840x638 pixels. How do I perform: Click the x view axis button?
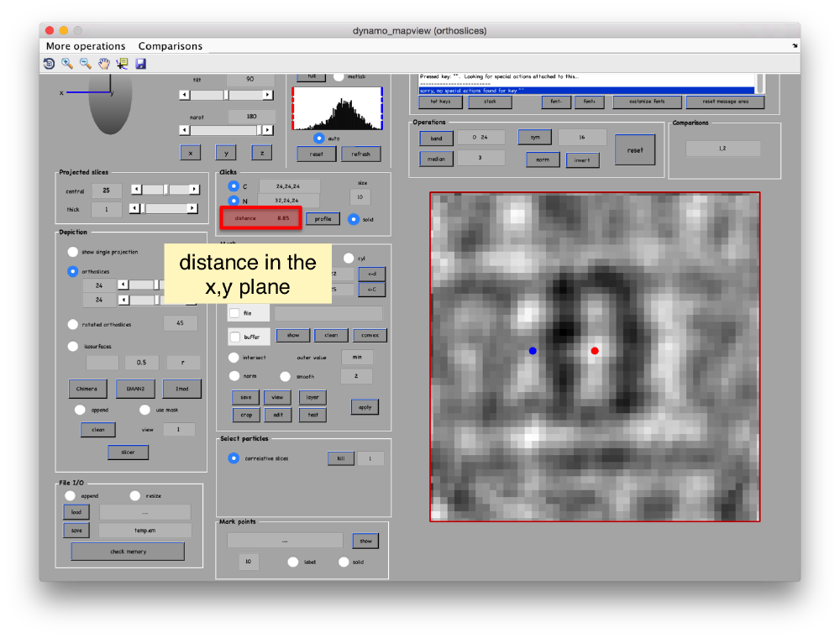(191, 153)
